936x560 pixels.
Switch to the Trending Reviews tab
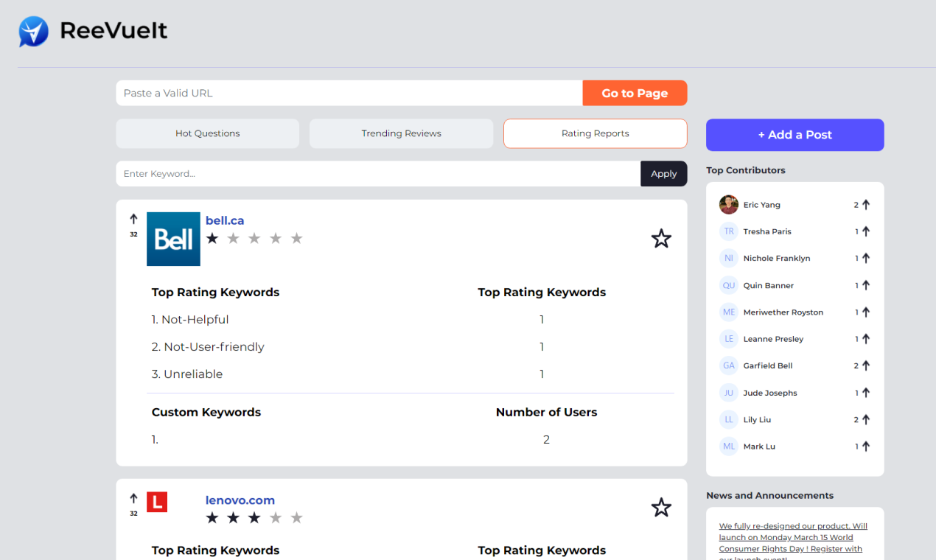point(401,133)
